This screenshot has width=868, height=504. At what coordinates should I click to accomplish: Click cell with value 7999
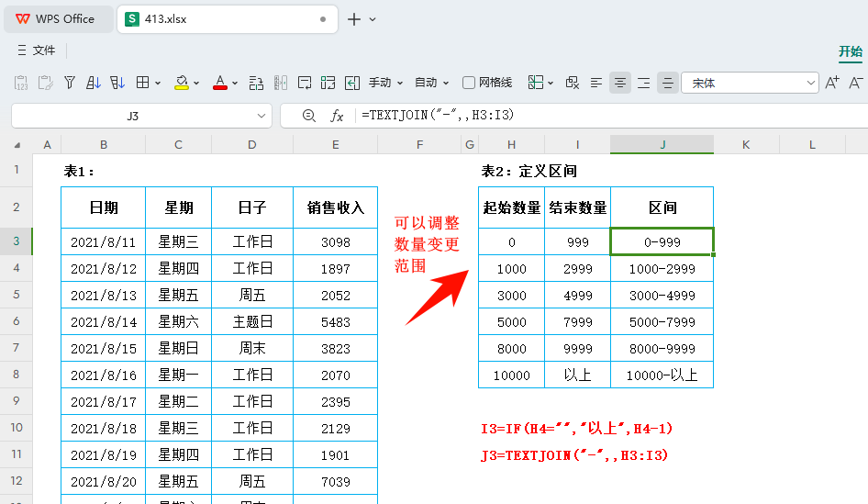point(578,322)
